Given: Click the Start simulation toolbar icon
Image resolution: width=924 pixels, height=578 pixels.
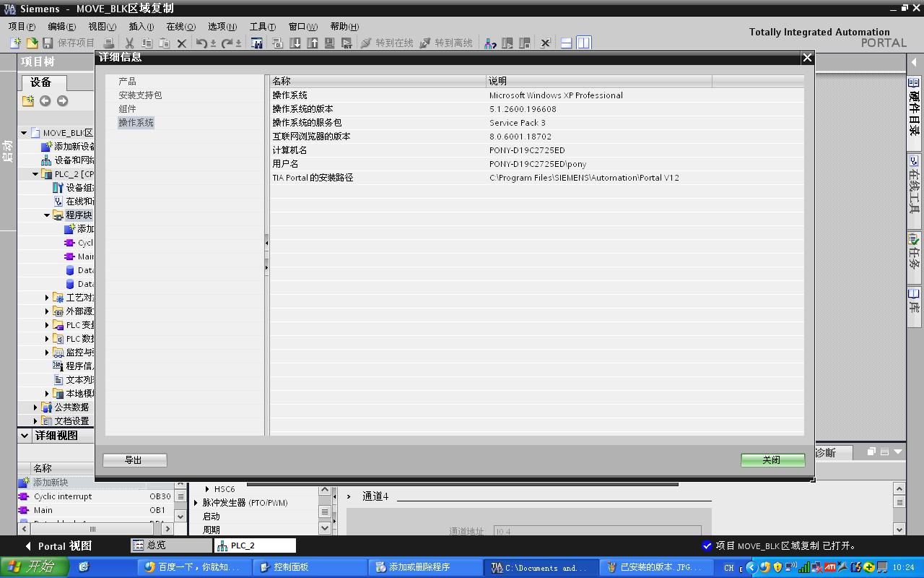Looking at the screenshot, I should [329, 43].
